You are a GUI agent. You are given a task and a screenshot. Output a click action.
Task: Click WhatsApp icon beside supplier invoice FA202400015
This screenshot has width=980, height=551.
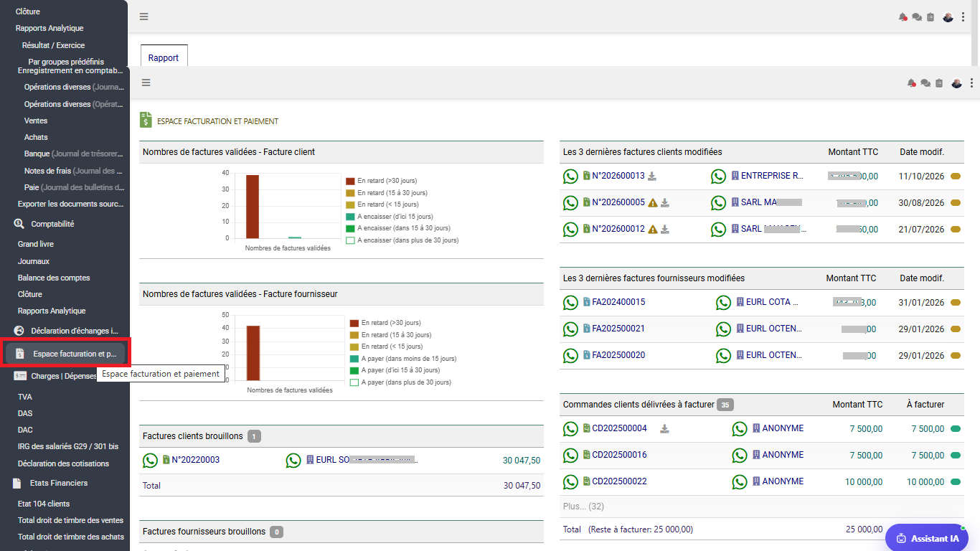point(570,303)
